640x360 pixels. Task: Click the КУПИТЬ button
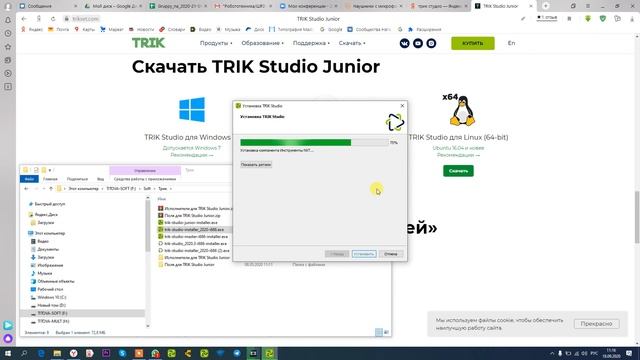point(473,43)
